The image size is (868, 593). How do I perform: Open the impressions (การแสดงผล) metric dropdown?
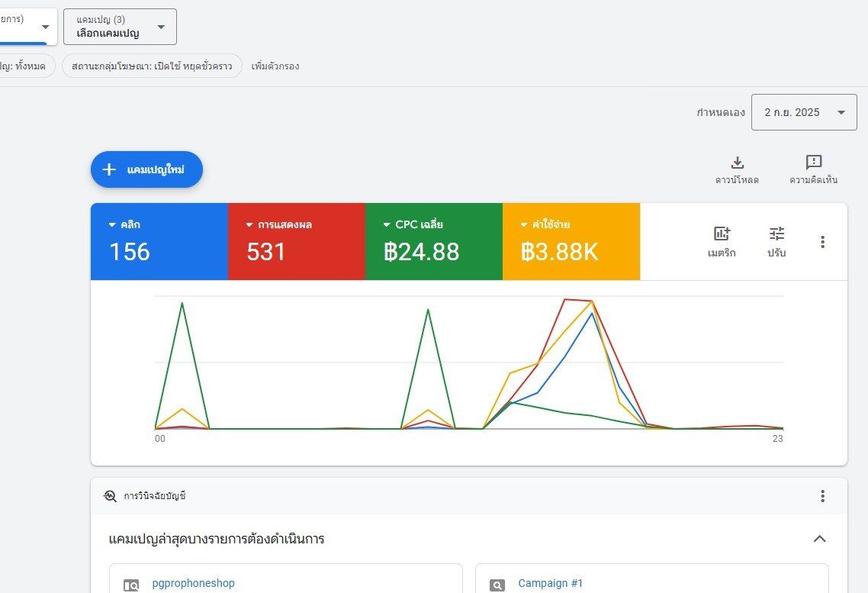[x=279, y=225]
